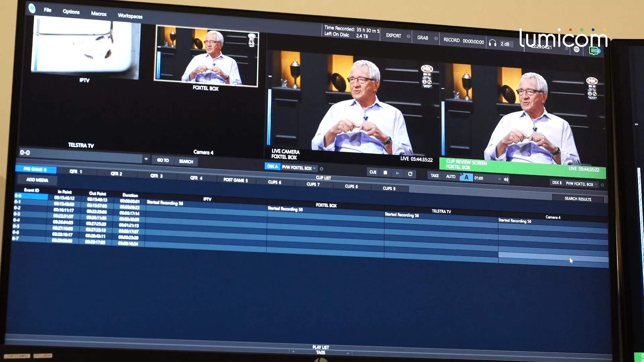The height and width of the screenshot is (362, 644).
Task: Click the ADD MEDIA button
Action: (37, 180)
